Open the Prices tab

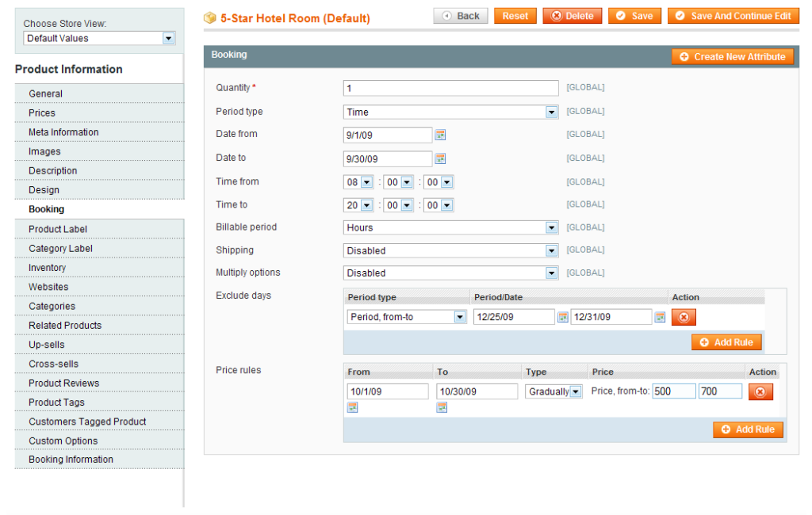(x=99, y=113)
